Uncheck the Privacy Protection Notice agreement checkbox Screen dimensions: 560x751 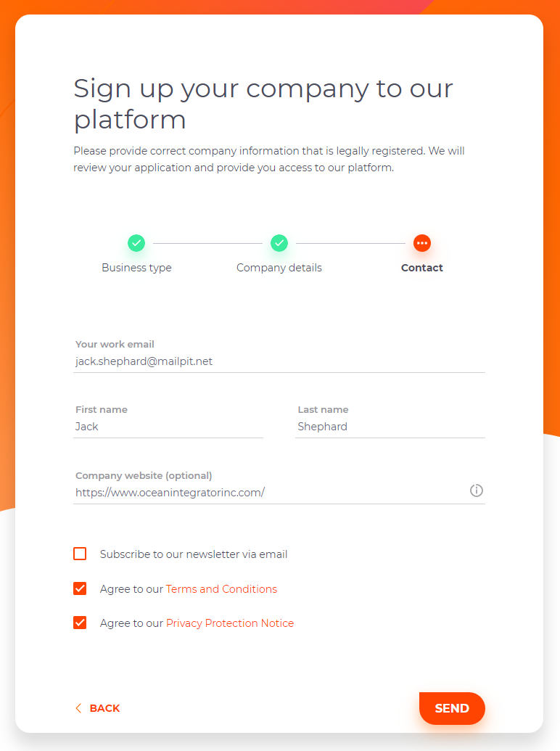click(80, 623)
